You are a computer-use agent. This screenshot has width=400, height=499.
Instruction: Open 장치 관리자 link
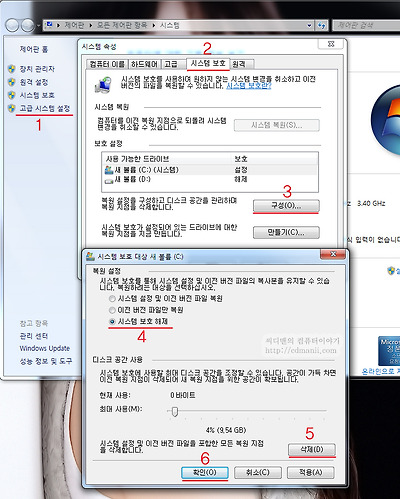pyautogui.click(x=37, y=69)
